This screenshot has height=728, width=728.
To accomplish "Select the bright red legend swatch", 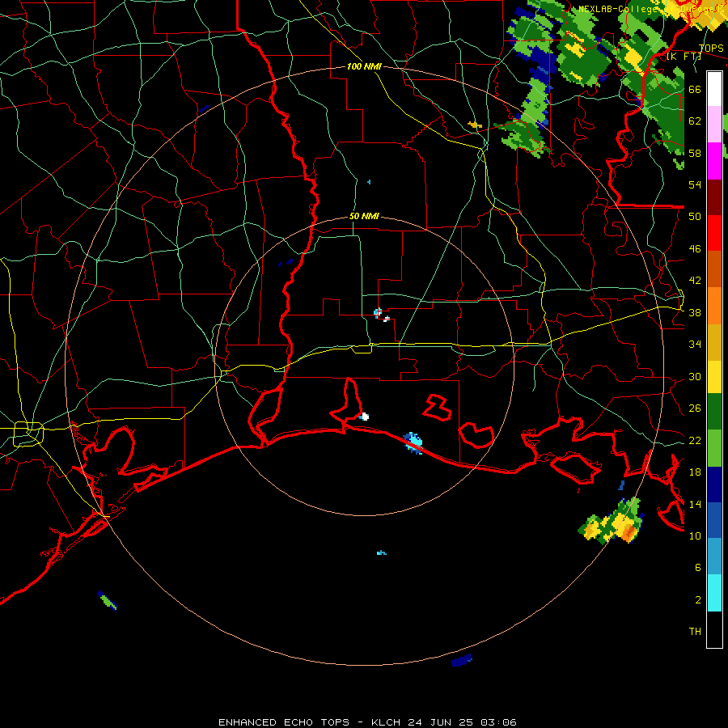I will [714, 233].
